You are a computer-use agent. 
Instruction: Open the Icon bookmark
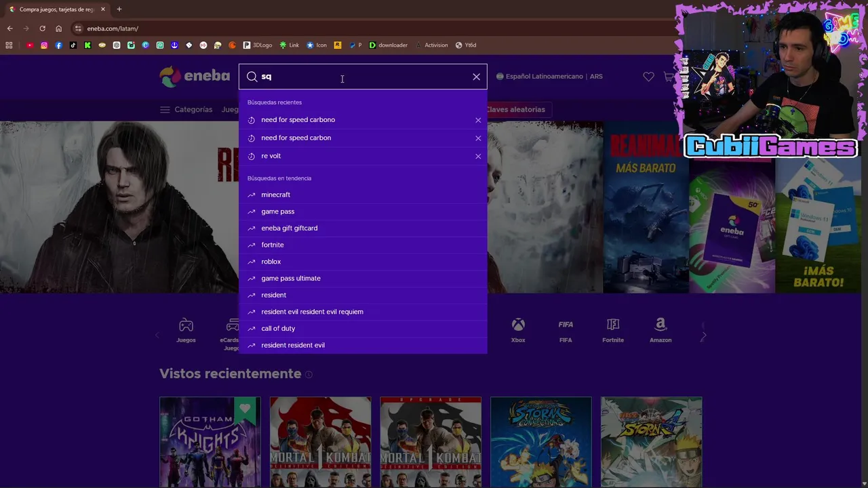[317, 45]
